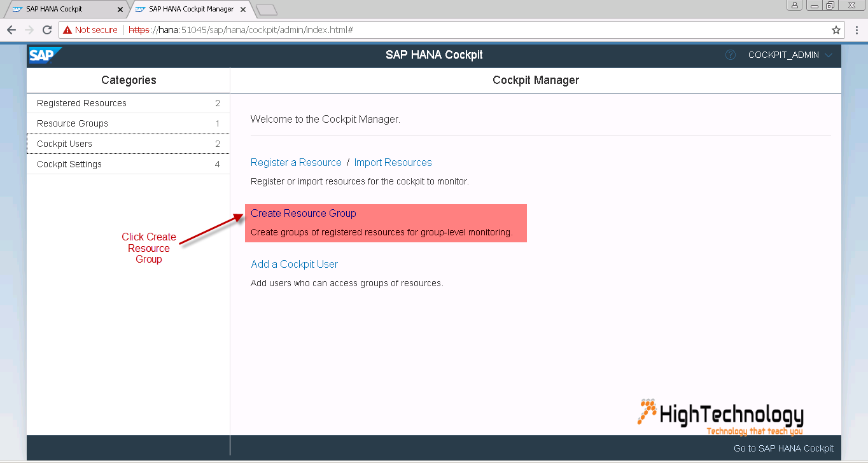Click the 'Register or import resources' description text
The height and width of the screenshot is (463, 868).
tap(360, 181)
